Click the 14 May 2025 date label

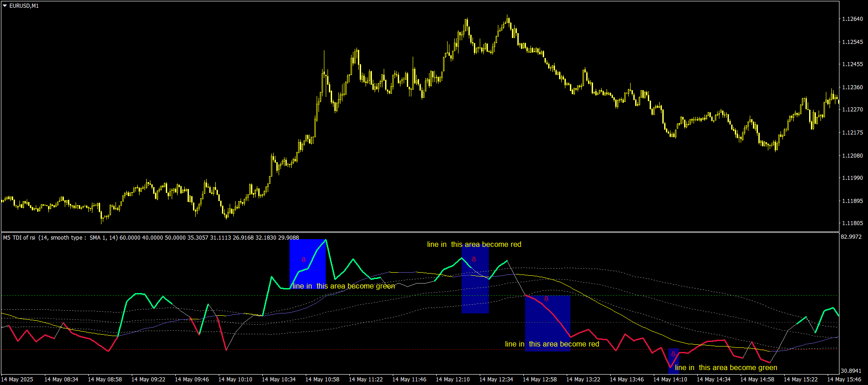pyautogui.click(x=17, y=380)
